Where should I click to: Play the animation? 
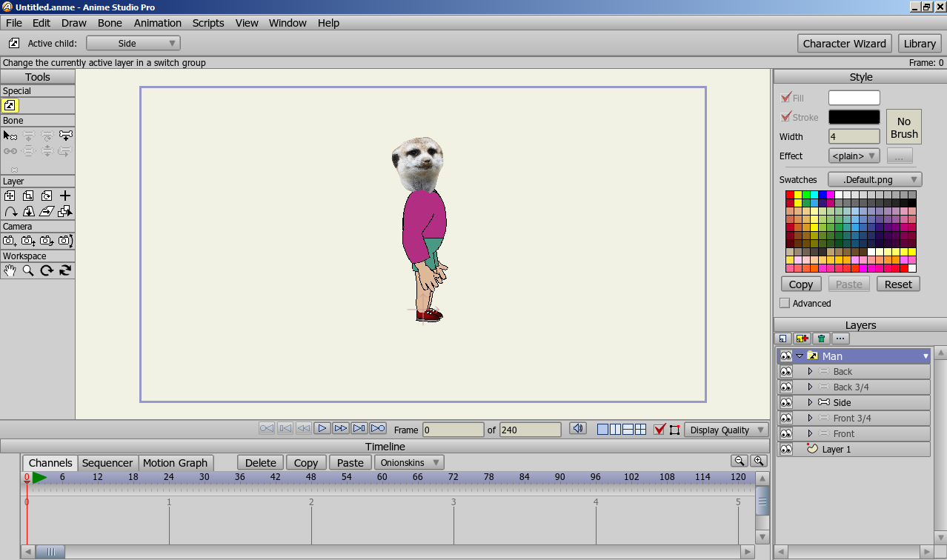click(x=322, y=428)
